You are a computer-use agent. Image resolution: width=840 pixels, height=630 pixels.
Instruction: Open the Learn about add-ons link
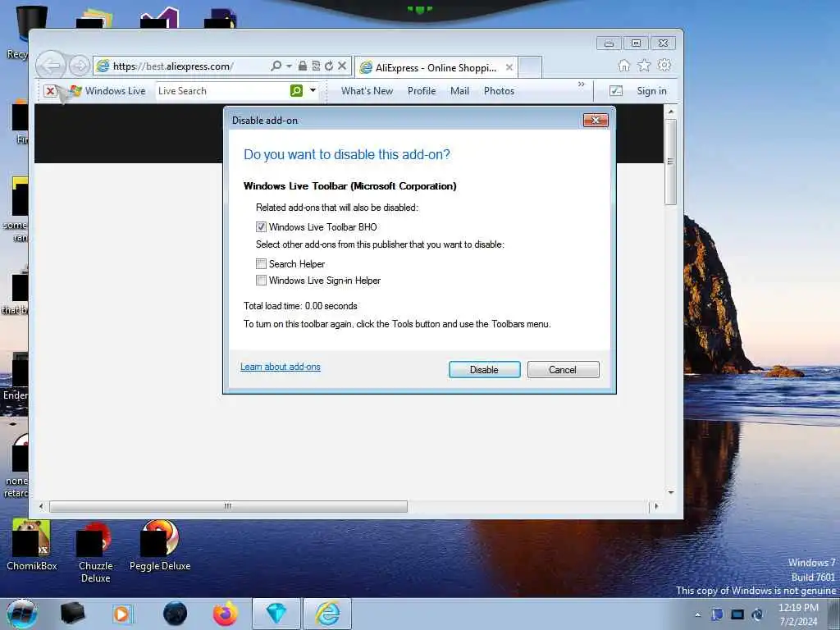coord(281,367)
